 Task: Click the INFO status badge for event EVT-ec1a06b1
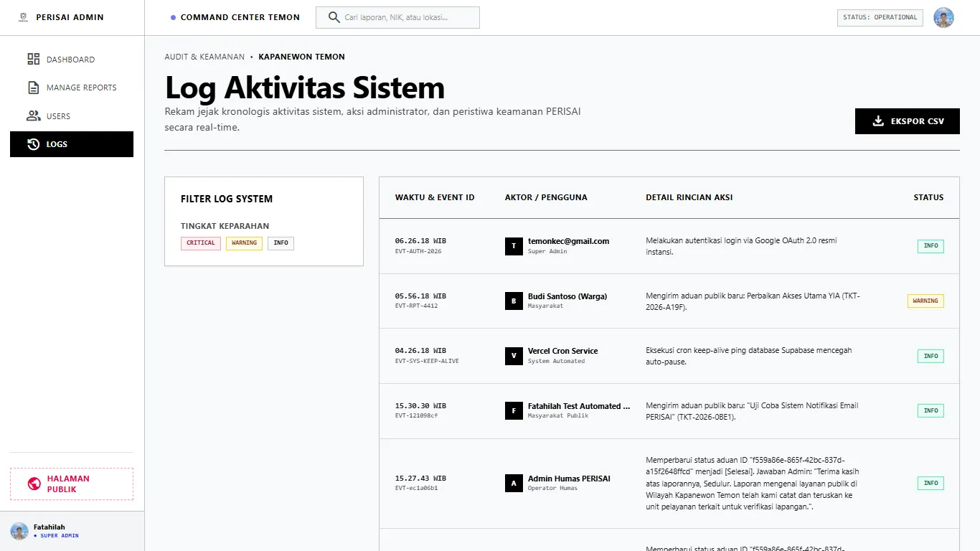pos(930,484)
